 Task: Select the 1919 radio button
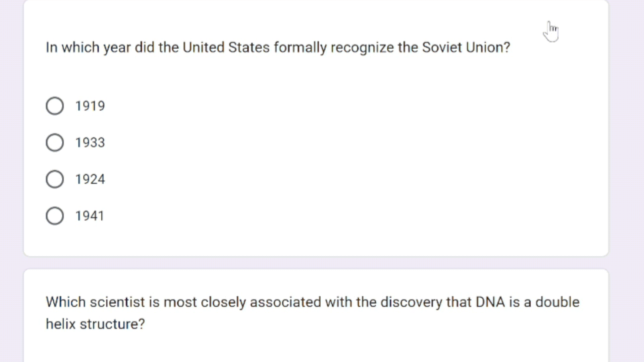pos(55,106)
